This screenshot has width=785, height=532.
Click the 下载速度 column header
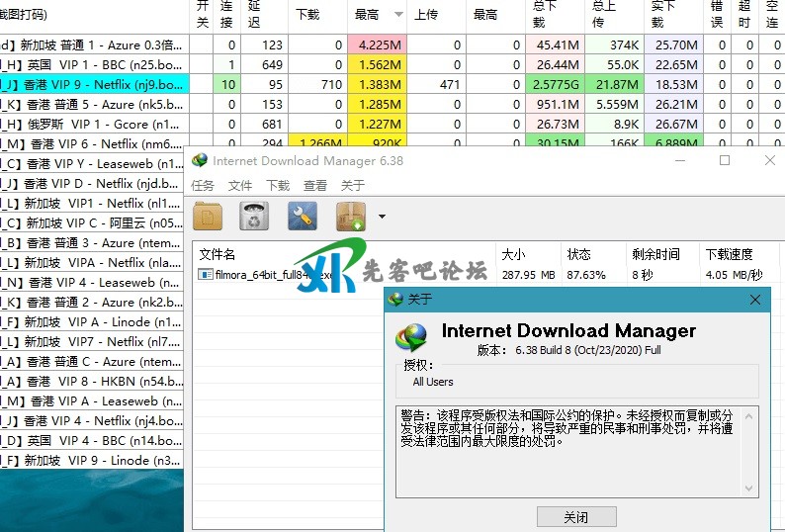(x=727, y=254)
